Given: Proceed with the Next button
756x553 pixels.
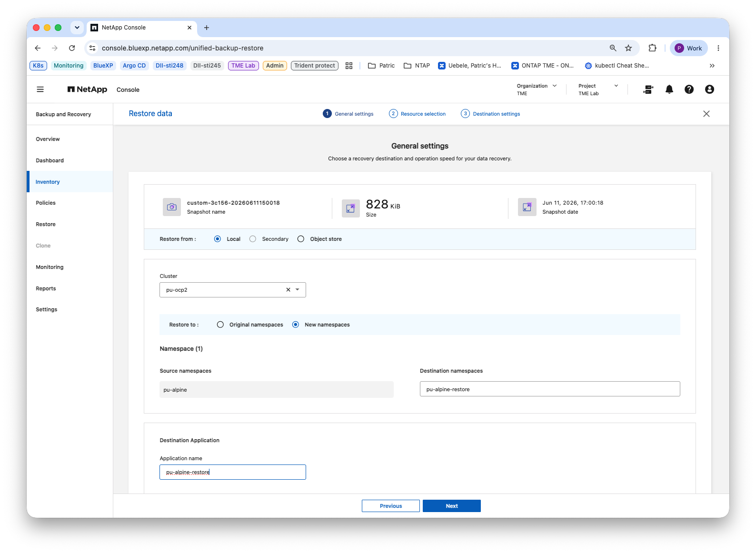Looking at the screenshot, I should (x=452, y=506).
